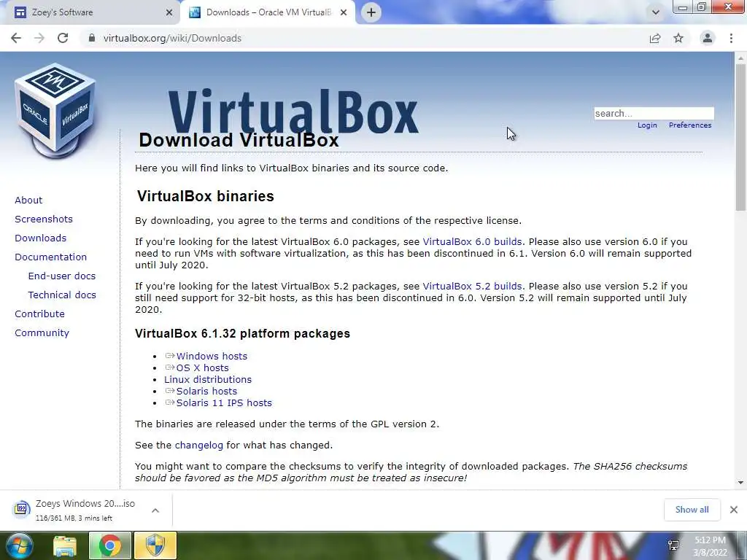
Task: Select the Downloads – Oracle VM VirtualBox tab
Action: tap(268, 12)
